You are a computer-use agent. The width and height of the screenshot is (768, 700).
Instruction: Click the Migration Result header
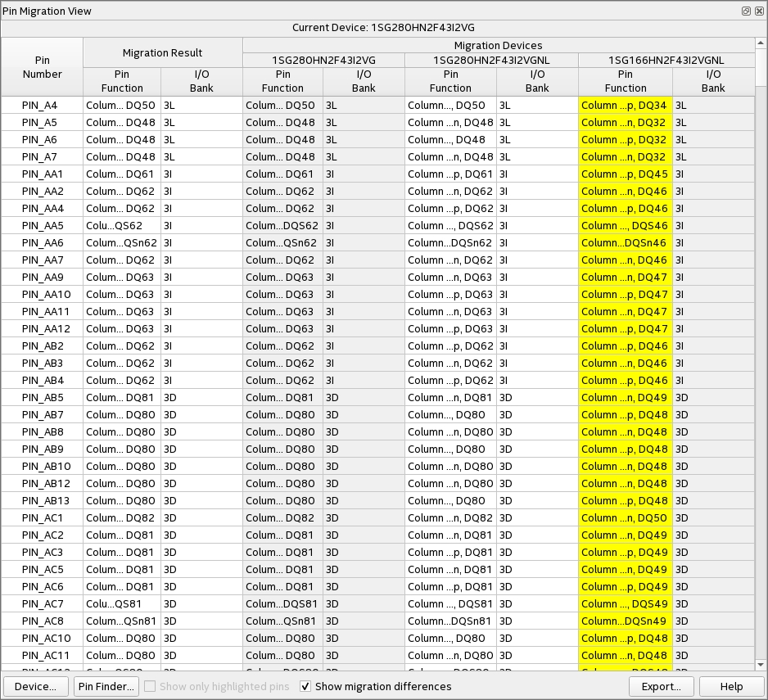click(x=163, y=52)
